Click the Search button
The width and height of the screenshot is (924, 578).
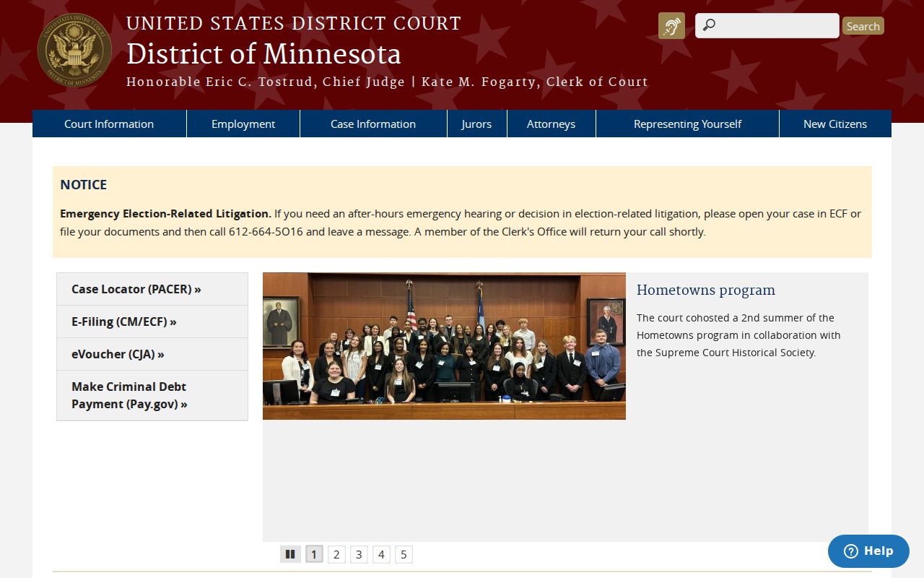863,26
